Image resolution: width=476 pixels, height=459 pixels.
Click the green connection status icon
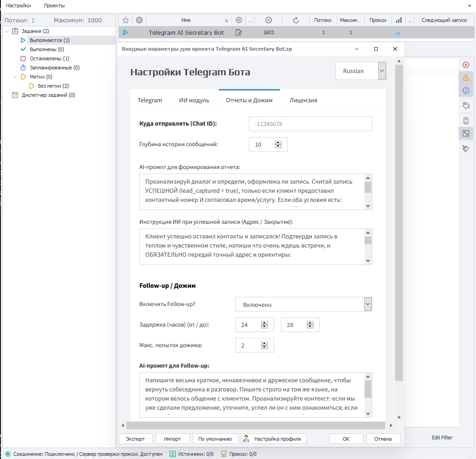click(7, 454)
